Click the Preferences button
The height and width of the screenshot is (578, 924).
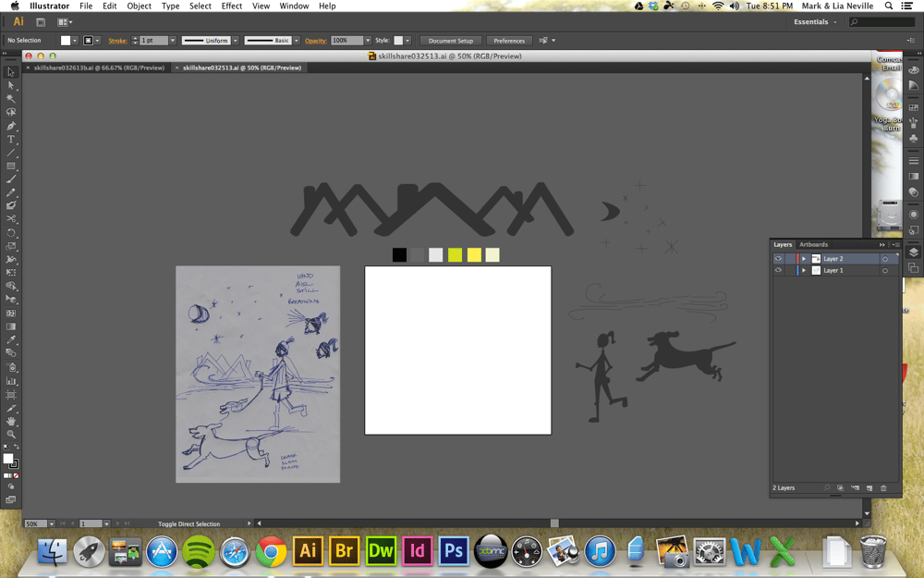tap(509, 41)
